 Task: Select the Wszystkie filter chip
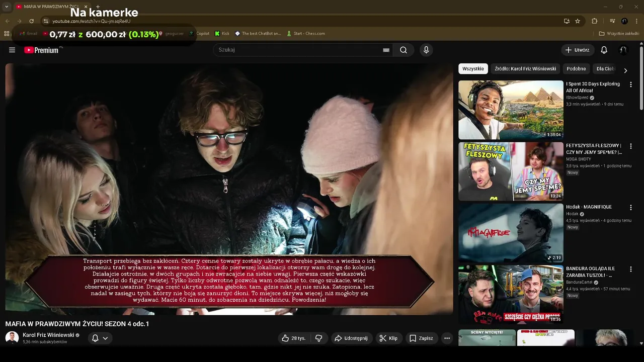pyautogui.click(x=473, y=69)
